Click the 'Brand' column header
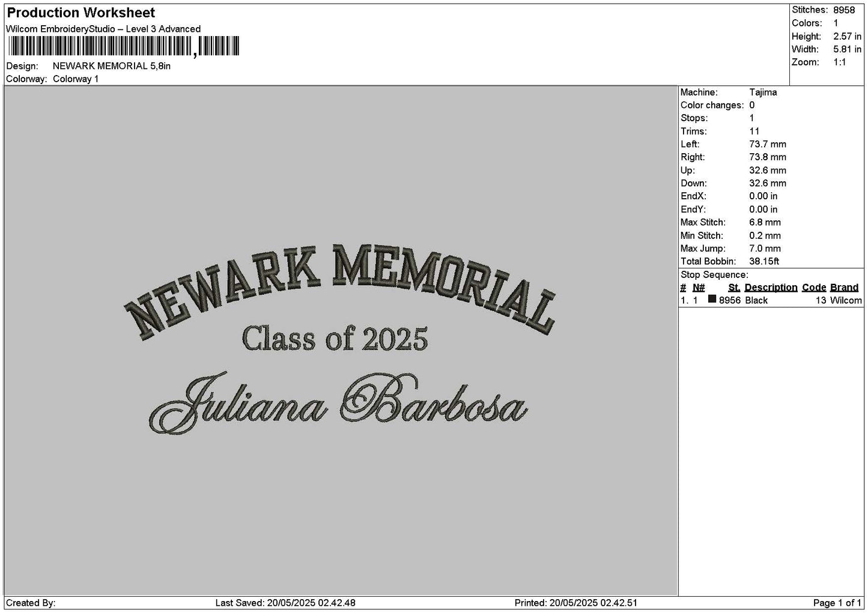This screenshot has width=868, height=613. click(844, 288)
